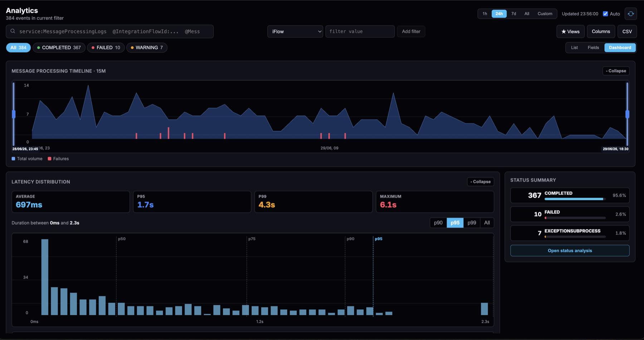Set time range to 1h

[485, 14]
